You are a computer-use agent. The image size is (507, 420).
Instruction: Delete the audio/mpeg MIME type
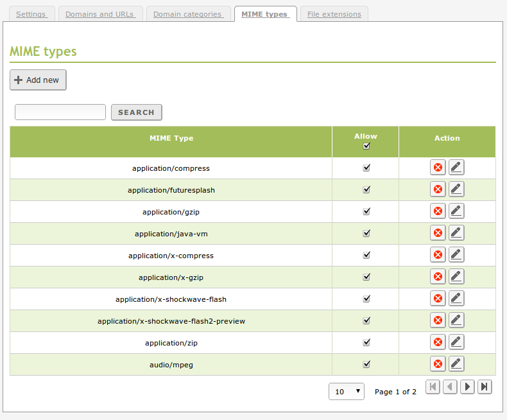[x=438, y=363]
